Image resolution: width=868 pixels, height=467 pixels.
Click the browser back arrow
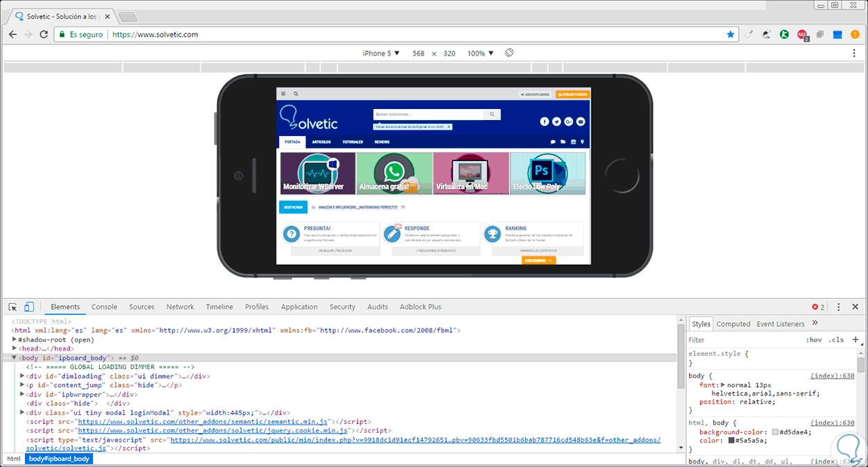point(12,34)
